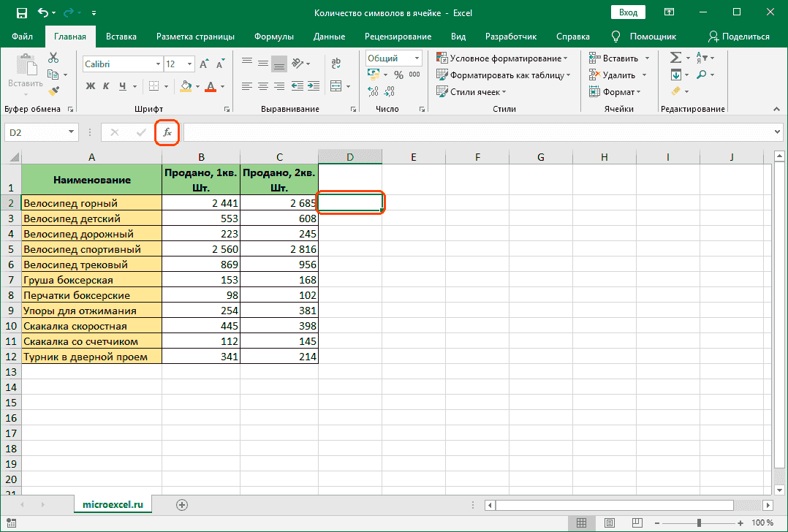Select the Format Painter brush icon
The width and height of the screenshot is (788, 532).
(53, 91)
